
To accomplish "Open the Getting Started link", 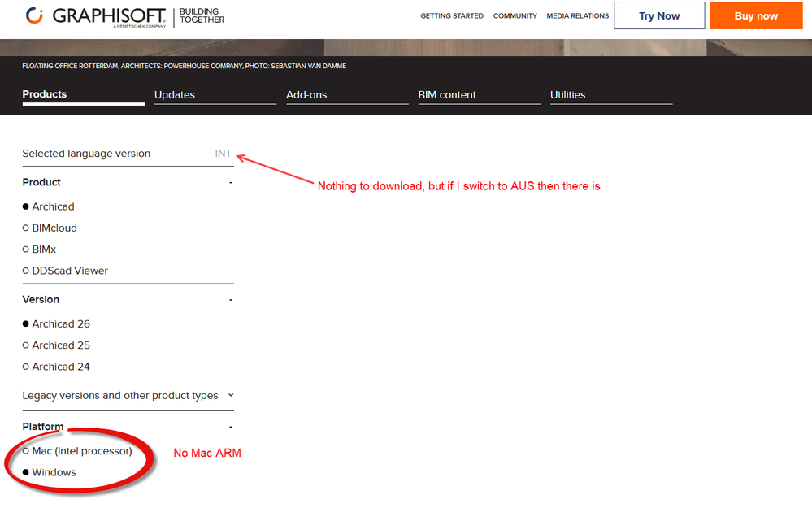I will [x=452, y=16].
